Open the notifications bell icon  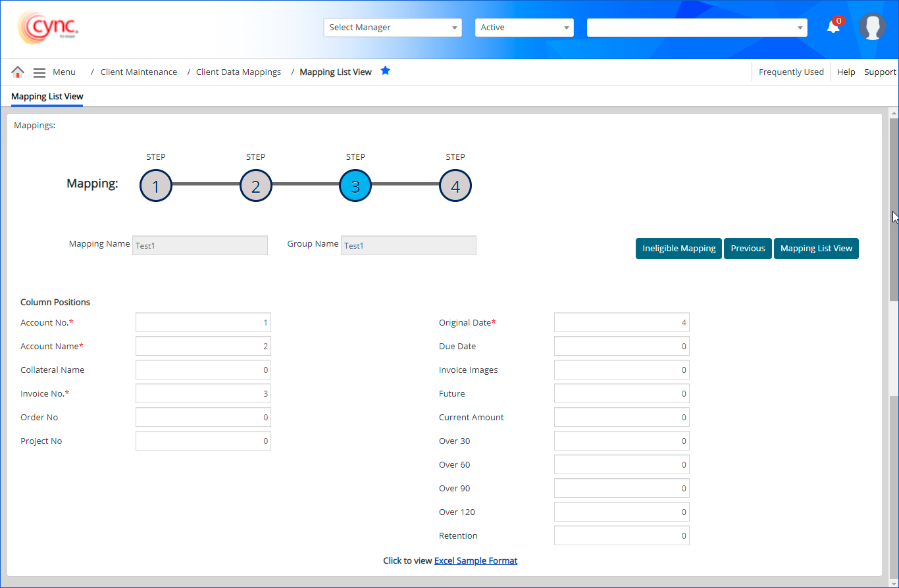(x=833, y=27)
